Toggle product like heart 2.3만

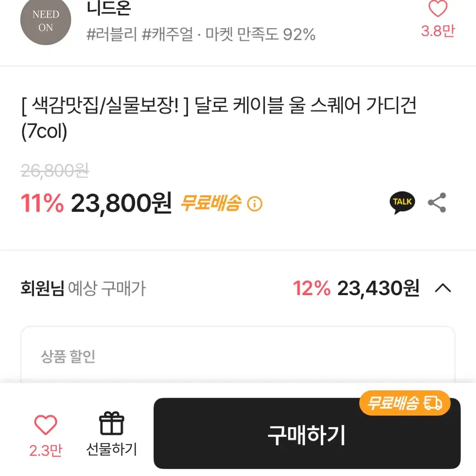pos(46,424)
